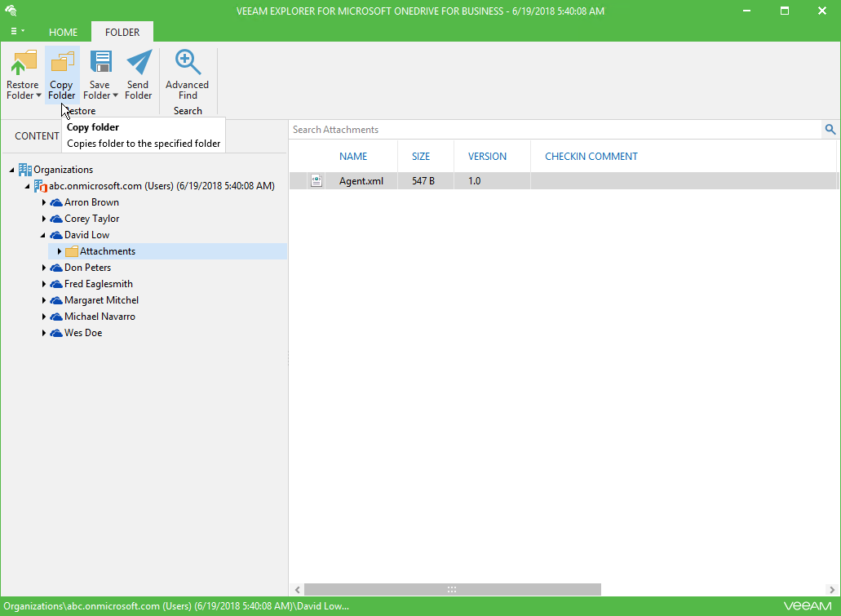Select the Attachments folder label
The image size is (841, 616).
tap(108, 251)
